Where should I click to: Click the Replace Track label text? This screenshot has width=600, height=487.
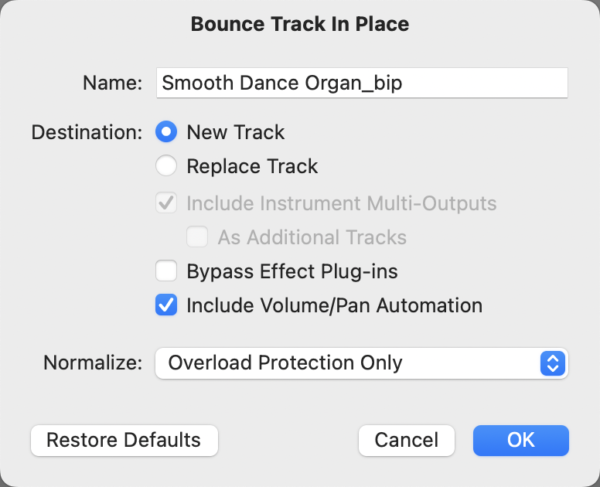click(252, 167)
